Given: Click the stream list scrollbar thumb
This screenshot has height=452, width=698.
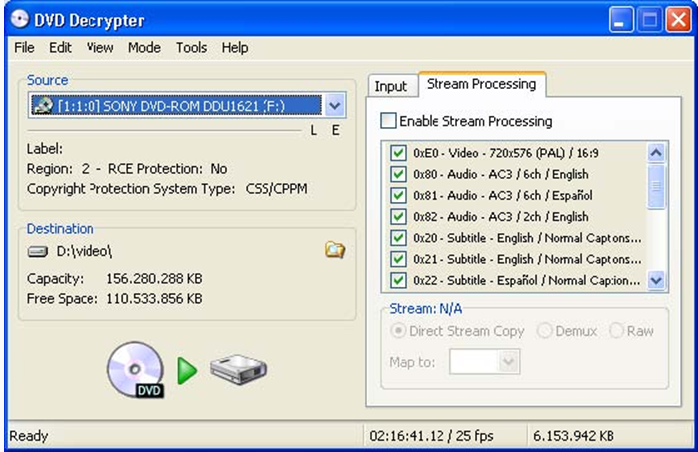Looking at the screenshot, I should click(x=656, y=186).
